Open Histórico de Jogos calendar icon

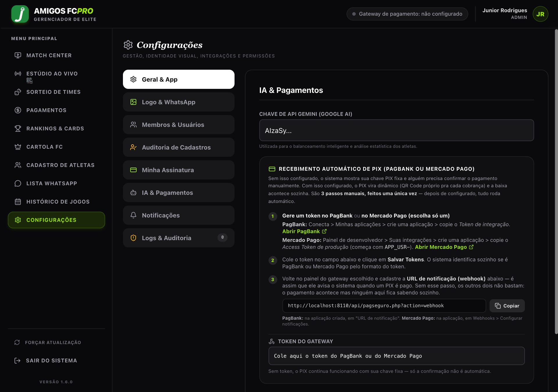tap(18, 202)
